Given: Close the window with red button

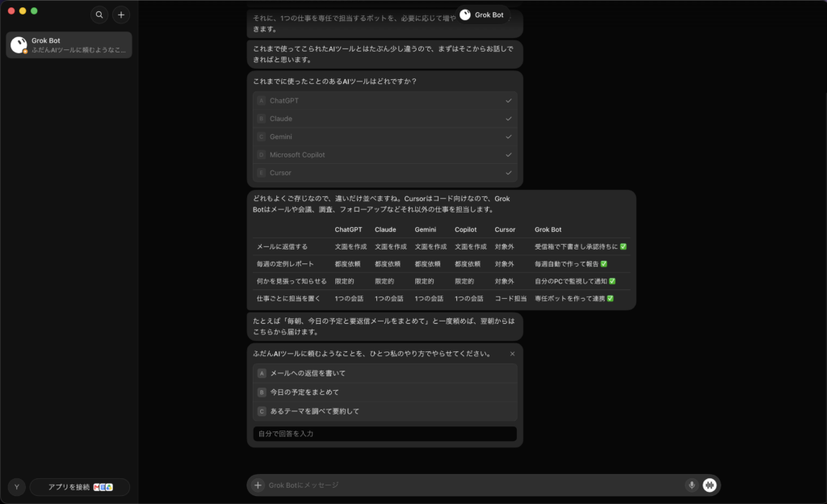Looking at the screenshot, I should pyautogui.click(x=11, y=11).
